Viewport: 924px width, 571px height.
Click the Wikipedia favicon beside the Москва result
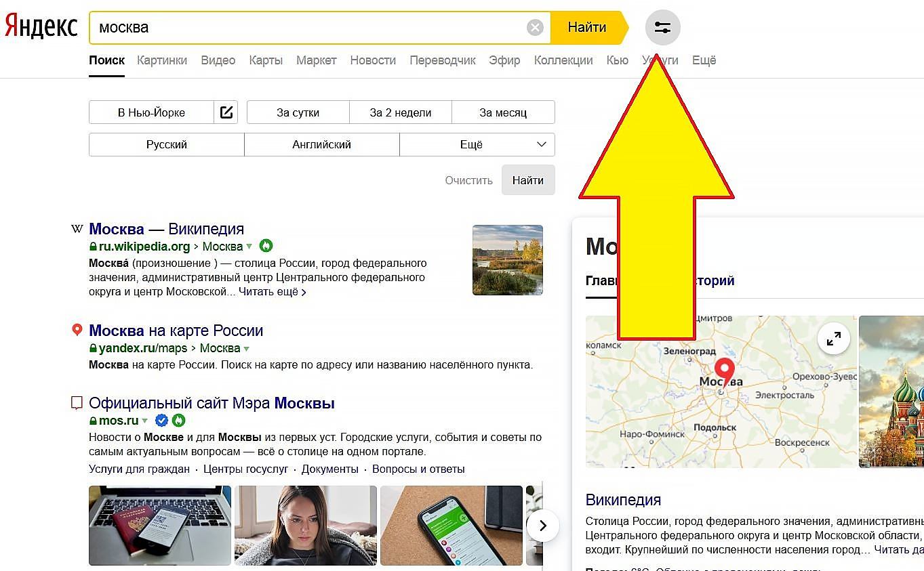click(x=77, y=229)
